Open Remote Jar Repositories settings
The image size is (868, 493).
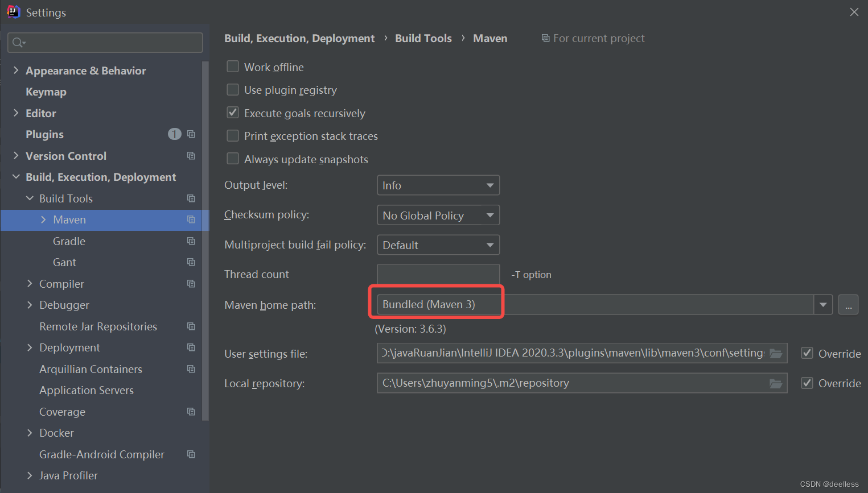tap(98, 326)
